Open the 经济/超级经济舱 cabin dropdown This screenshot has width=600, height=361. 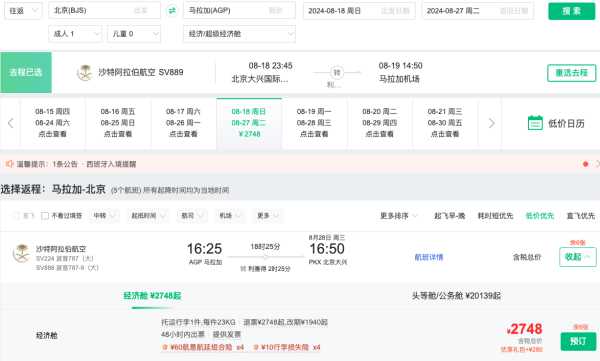tap(240, 34)
